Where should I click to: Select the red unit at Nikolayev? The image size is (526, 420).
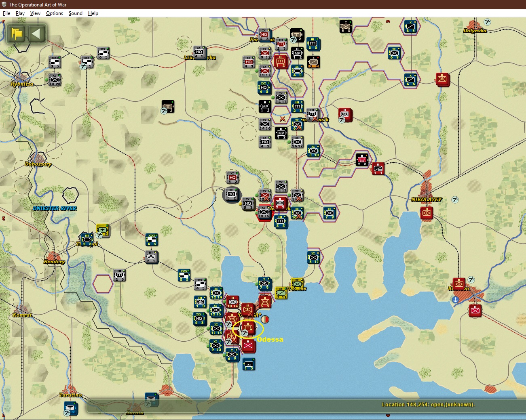427,213
